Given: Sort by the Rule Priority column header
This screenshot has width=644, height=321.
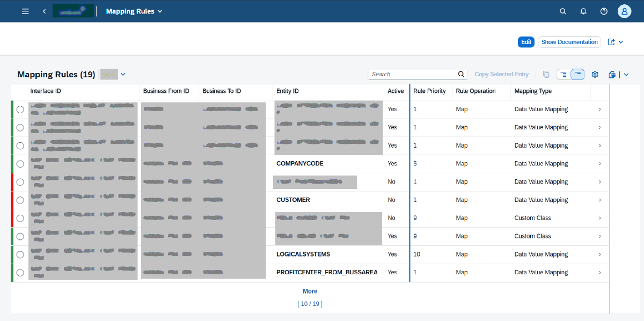Looking at the screenshot, I should click(x=429, y=91).
